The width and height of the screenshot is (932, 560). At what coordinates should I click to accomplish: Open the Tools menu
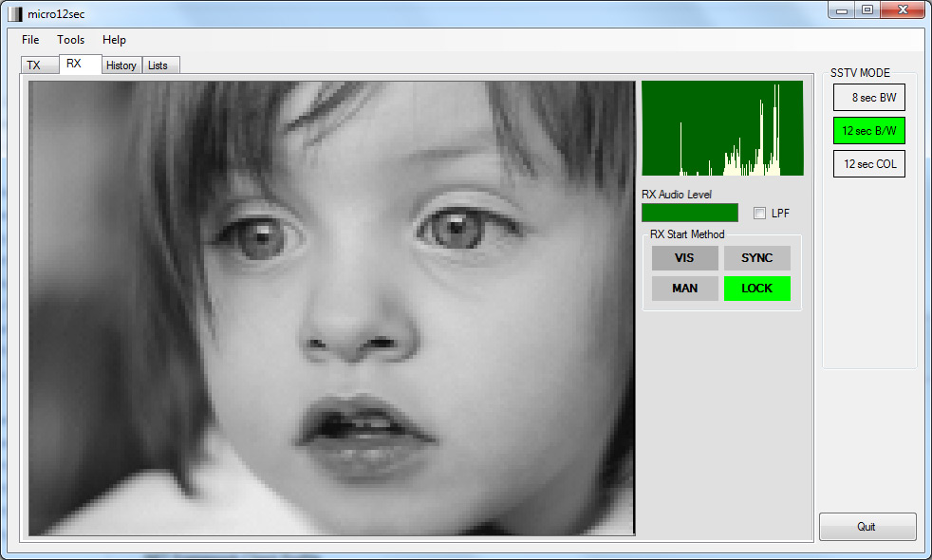click(71, 40)
